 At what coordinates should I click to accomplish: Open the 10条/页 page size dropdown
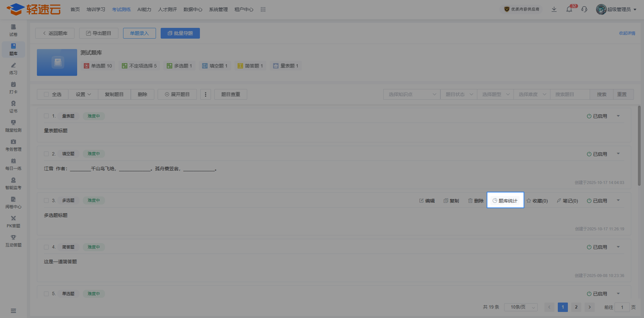tap(521, 307)
